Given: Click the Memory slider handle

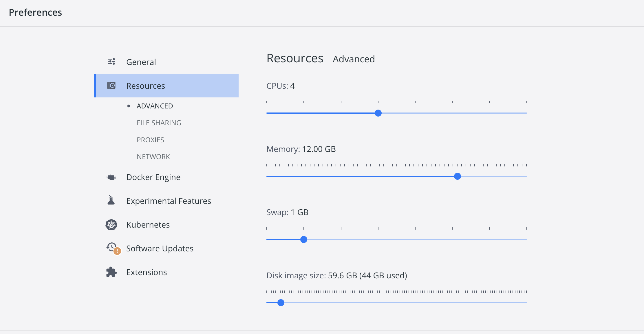Looking at the screenshot, I should [458, 176].
